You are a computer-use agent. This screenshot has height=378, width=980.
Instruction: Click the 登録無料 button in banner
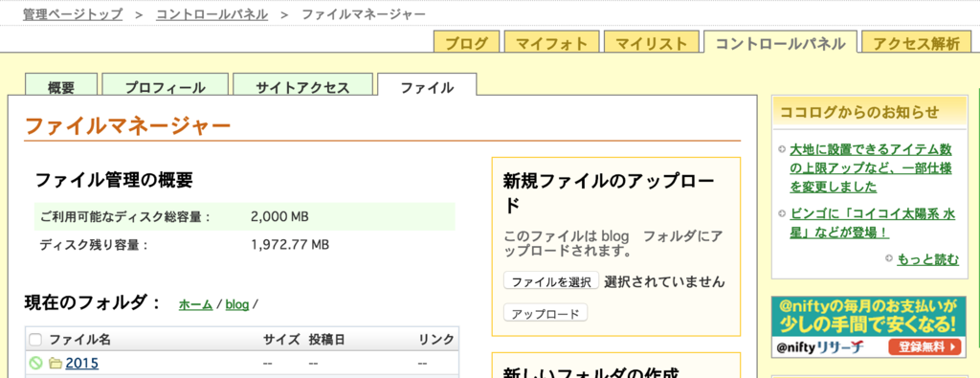pos(924,346)
